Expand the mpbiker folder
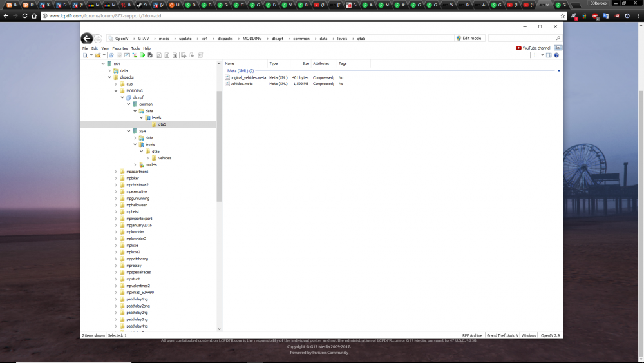 point(116,179)
